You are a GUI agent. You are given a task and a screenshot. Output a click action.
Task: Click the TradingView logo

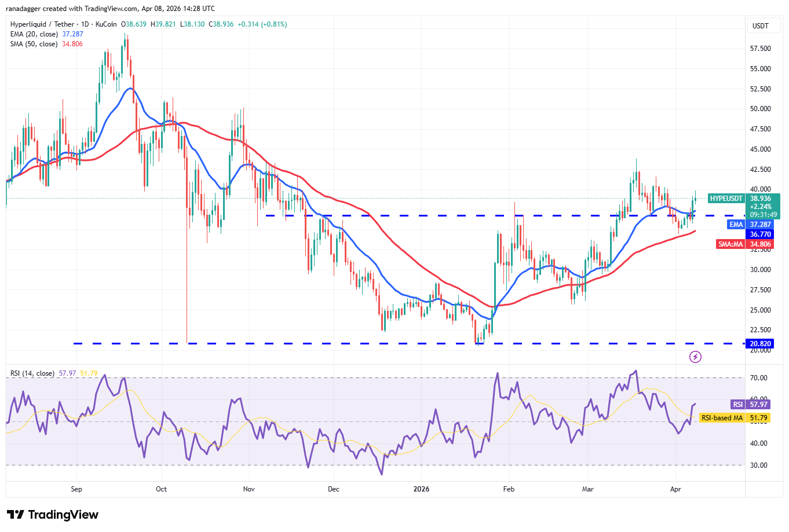tap(52, 515)
